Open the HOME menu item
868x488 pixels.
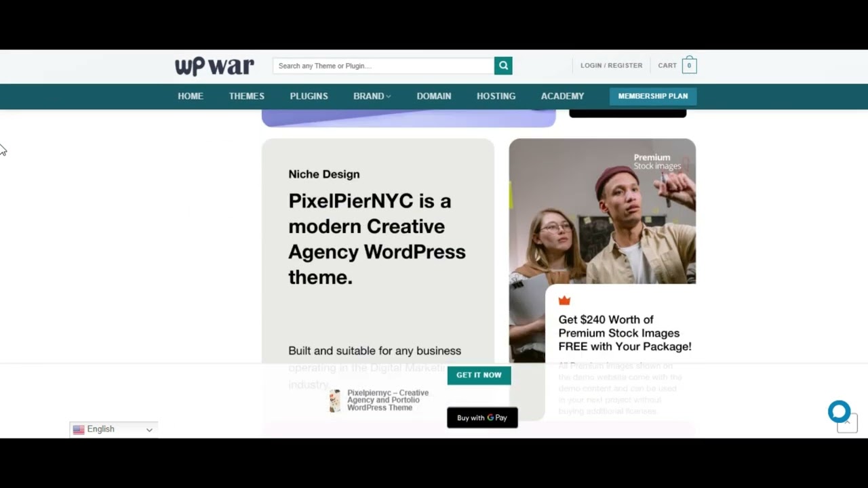click(191, 96)
